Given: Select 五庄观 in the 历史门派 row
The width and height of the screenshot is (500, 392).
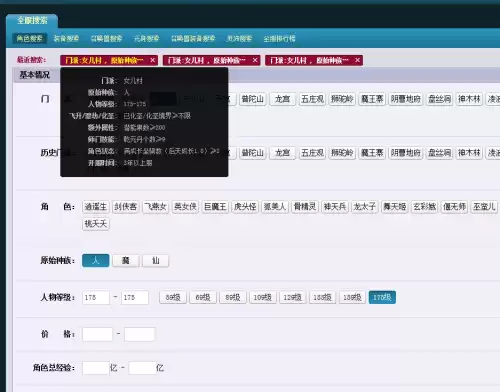Looking at the screenshot, I should (x=312, y=153).
